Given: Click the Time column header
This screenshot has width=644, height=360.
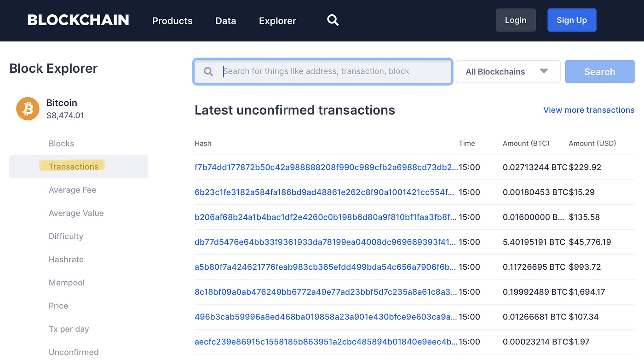Looking at the screenshot, I should (466, 143).
